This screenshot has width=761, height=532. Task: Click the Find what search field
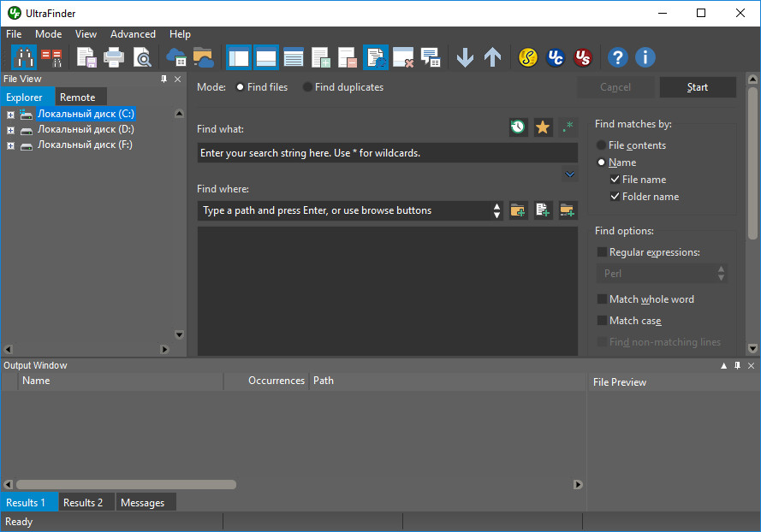[387, 153]
